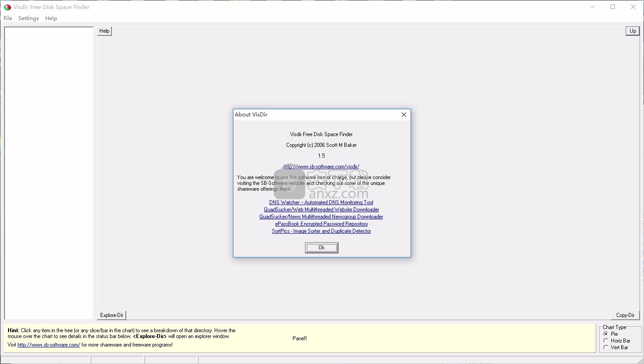Open QuadSucker/Web Website Downloader link
The image size is (644, 364).
click(x=321, y=210)
